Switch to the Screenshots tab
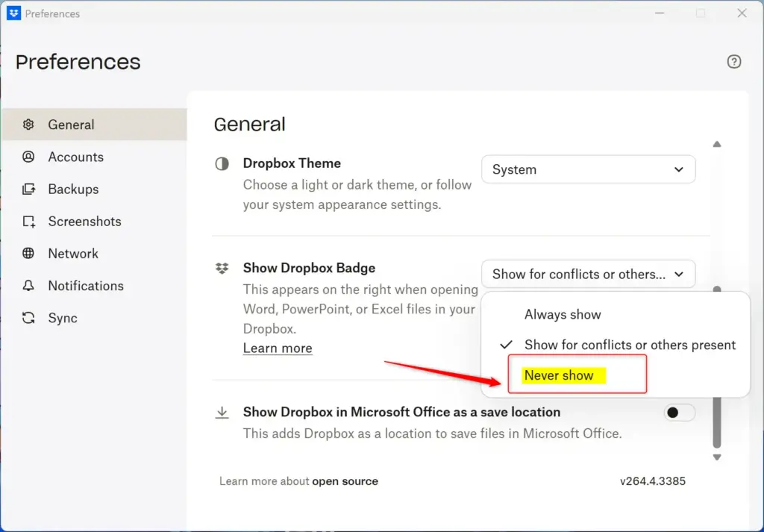Image resolution: width=764 pixels, height=532 pixels. (x=94, y=221)
